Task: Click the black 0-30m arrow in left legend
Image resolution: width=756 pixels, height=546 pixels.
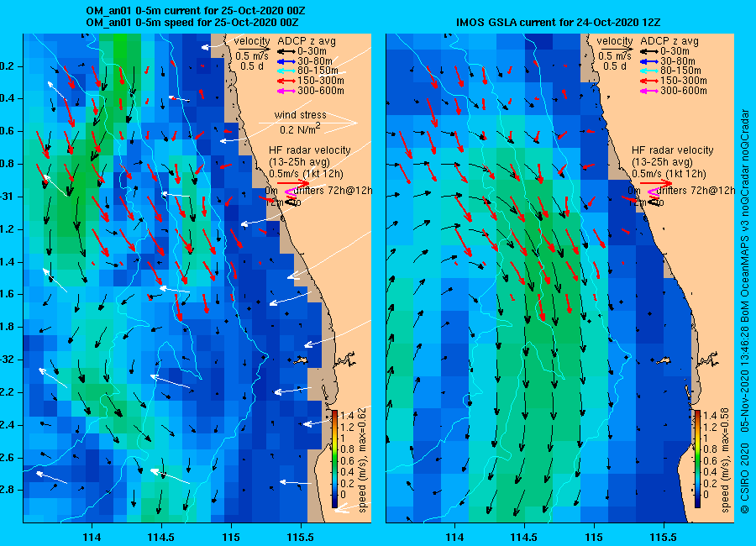Action: tap(286, 51)
